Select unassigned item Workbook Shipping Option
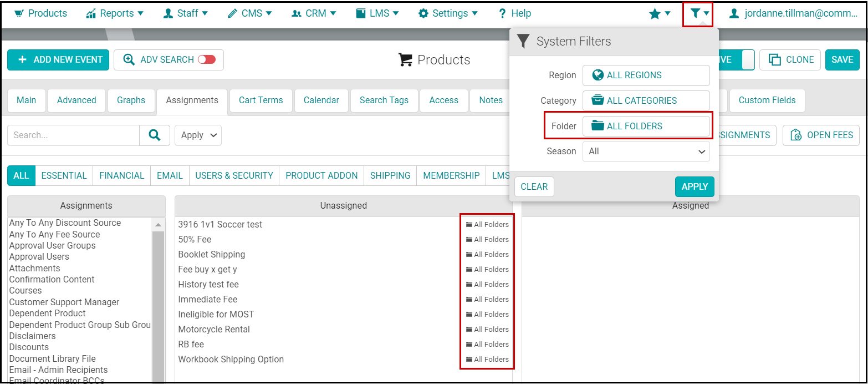This screenshot has width=868, height=384. 231,360
